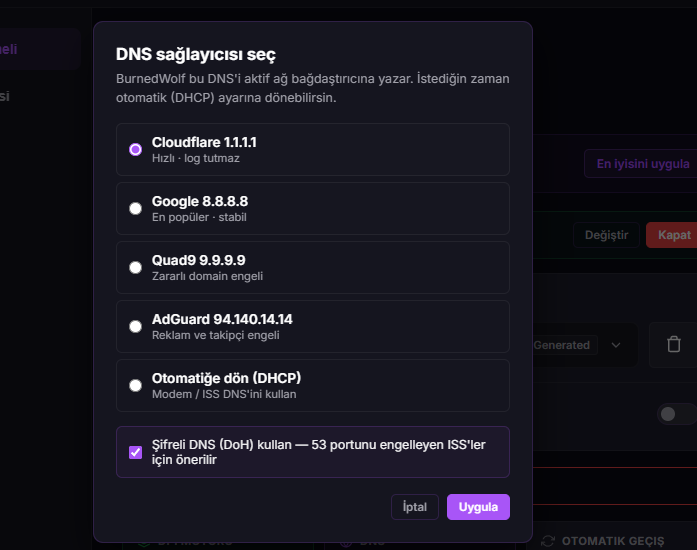Click the OTOMATİK GEÇİŞ refresh icon

548,541
